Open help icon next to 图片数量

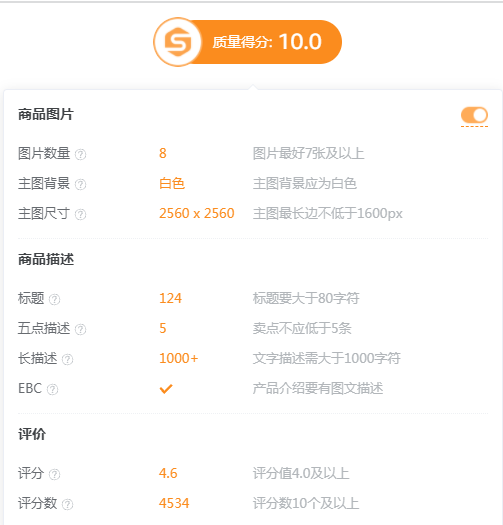[80, 154]
